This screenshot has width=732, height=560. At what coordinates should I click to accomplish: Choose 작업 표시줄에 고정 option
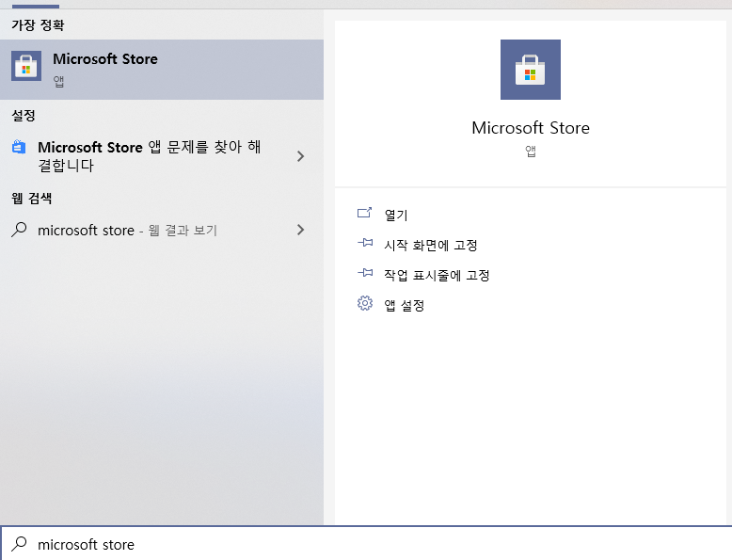pyautogui.click(x=437, y=275)
